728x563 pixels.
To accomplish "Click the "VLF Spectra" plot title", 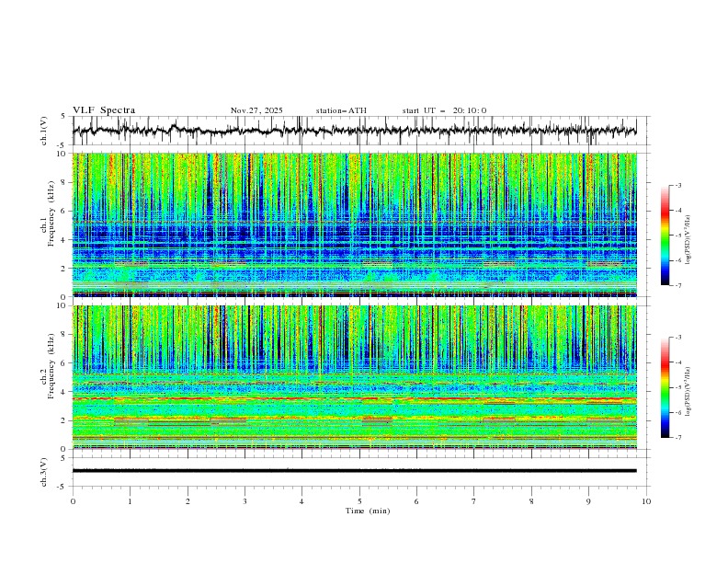I will (x=104, y=110).
